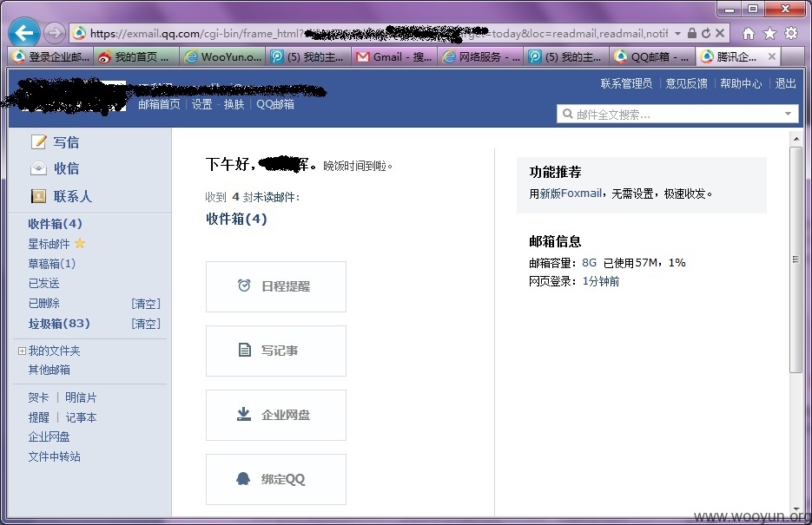Open 已删除 deleted folder
This screenshot has width=812, height=525.
click(x=43, y=303)
